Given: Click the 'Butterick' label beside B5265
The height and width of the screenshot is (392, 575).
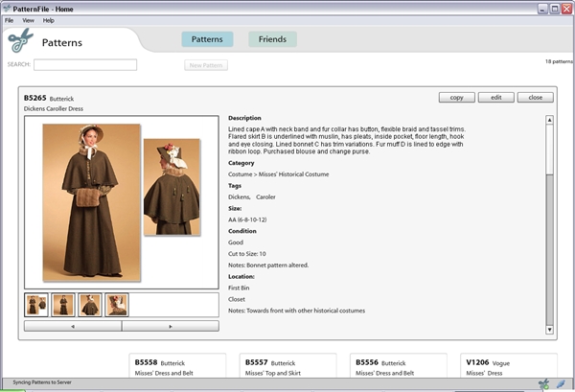Looking at the screenshot, I should 61,99.
